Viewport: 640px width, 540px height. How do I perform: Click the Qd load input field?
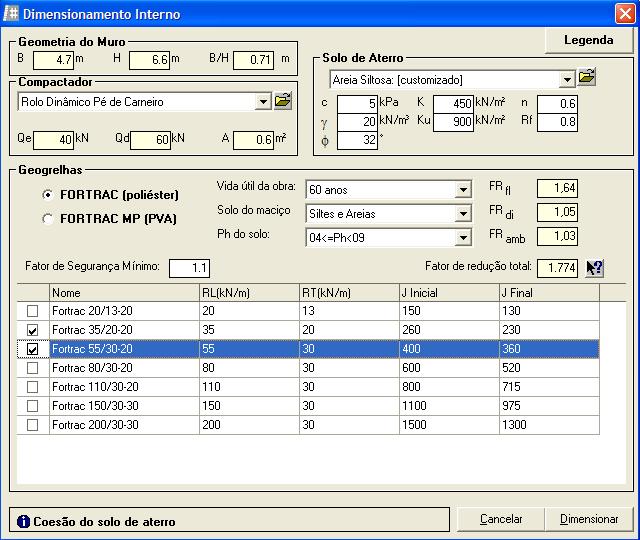(x=150, y=140)
